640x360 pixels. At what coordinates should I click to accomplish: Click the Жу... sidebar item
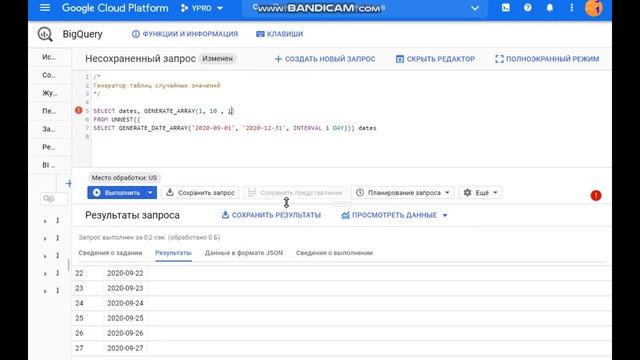49,93
